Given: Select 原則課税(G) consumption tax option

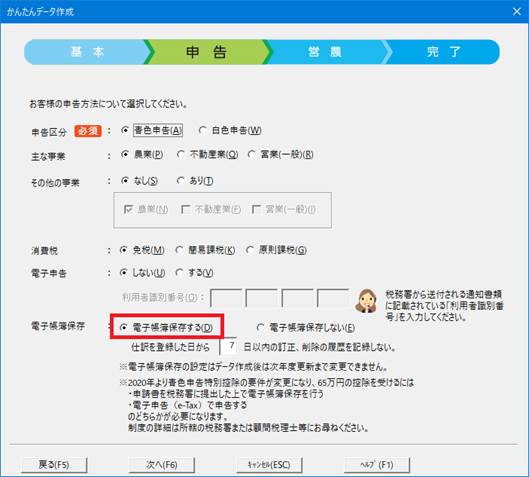Looking at the screenshot, I should point(276,250).
